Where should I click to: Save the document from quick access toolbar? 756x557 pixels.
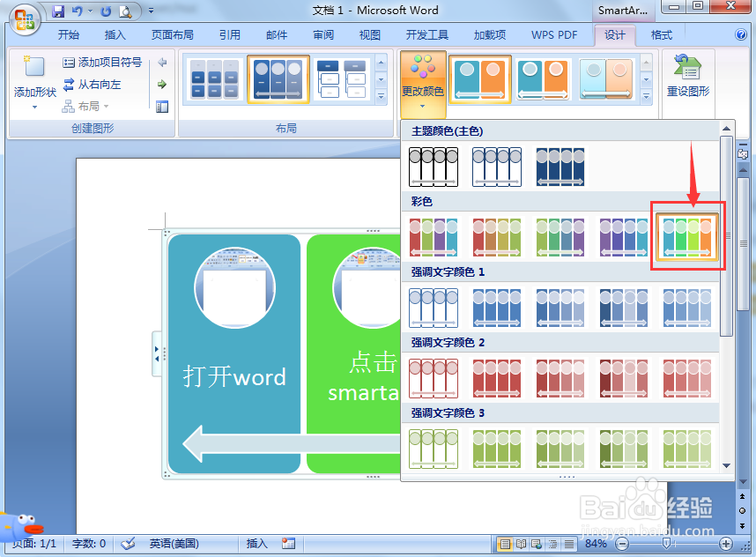click(x=58, y=11)
